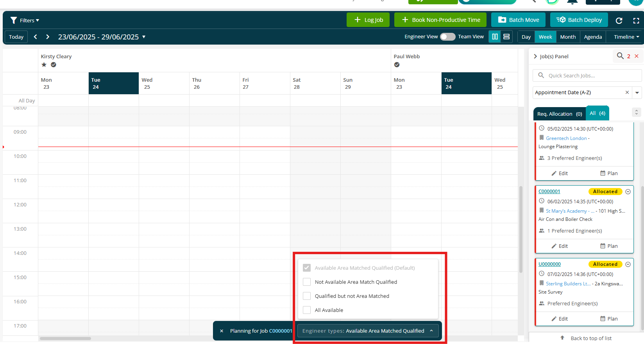644x344 pixels.
Task: Click the refresh icon in the top toolbar
Action: point(619,20)
